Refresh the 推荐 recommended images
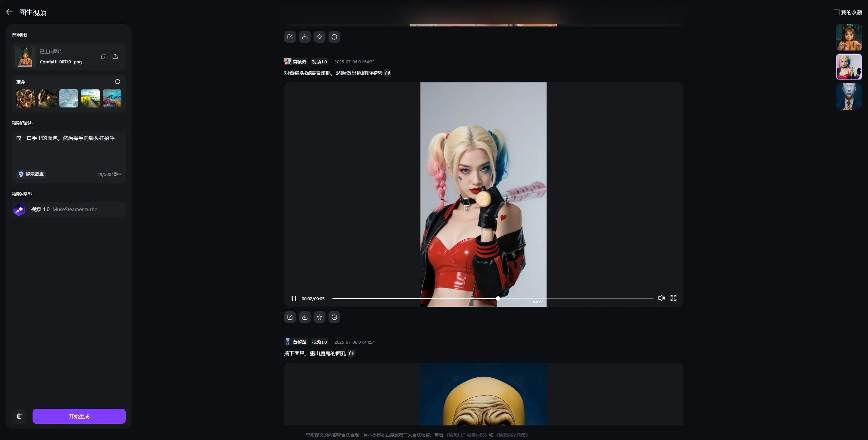Image resolution: width=868 pixels, height=440 pixels. tap(117, 82)
